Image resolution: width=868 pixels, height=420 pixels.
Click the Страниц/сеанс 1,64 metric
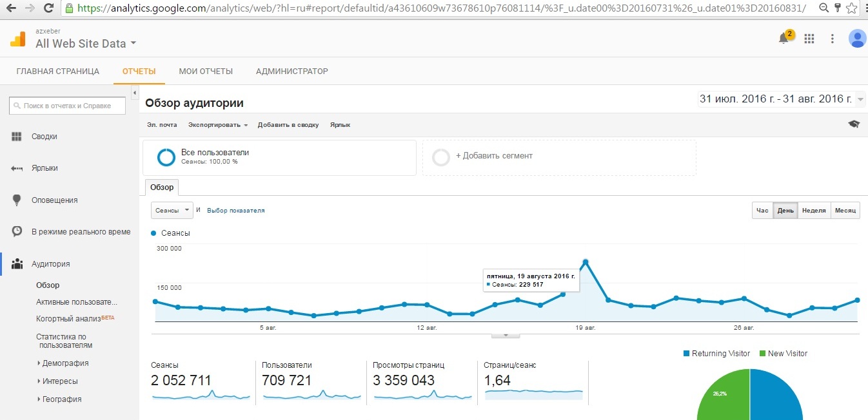(497, 380)
